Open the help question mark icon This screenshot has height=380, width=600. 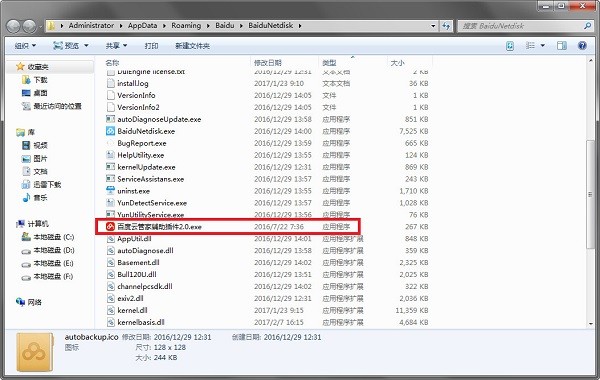[x=582, y=46]
